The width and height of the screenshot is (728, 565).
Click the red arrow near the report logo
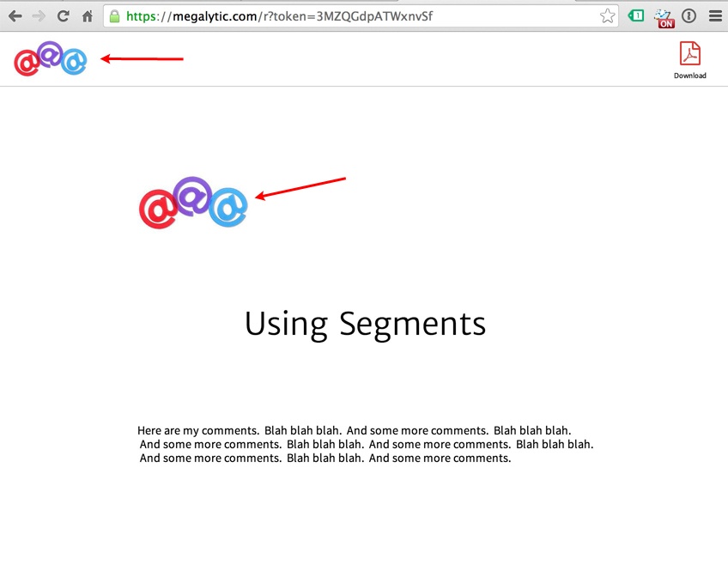coord(300,189)
